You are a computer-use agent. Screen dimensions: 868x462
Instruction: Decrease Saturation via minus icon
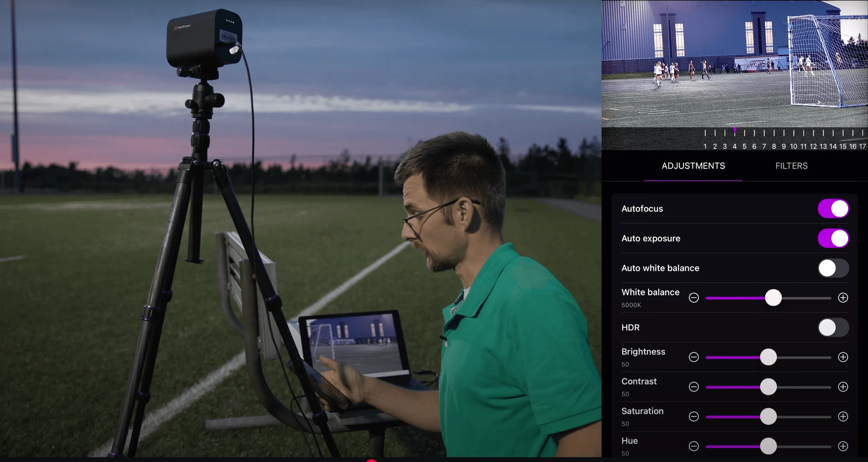(694, 417)
